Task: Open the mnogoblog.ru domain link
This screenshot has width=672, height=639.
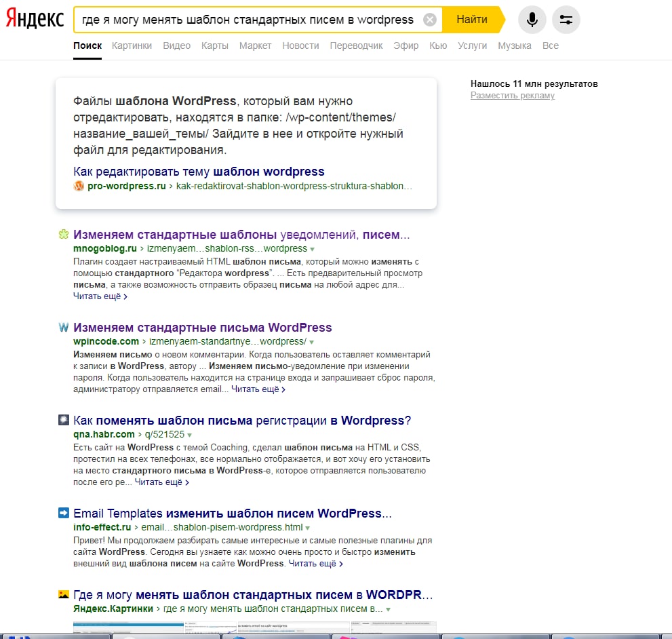Action: click(105, 248)
